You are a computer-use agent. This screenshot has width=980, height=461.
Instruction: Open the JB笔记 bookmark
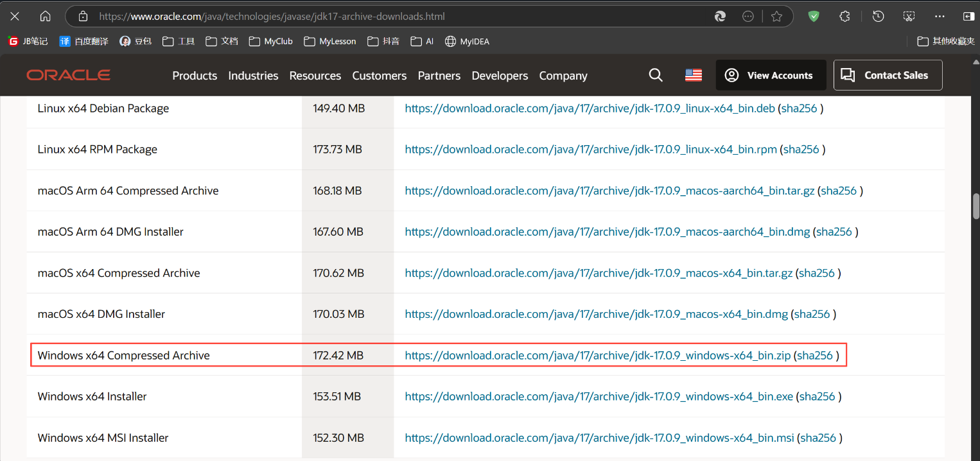(x=28, y=41)
